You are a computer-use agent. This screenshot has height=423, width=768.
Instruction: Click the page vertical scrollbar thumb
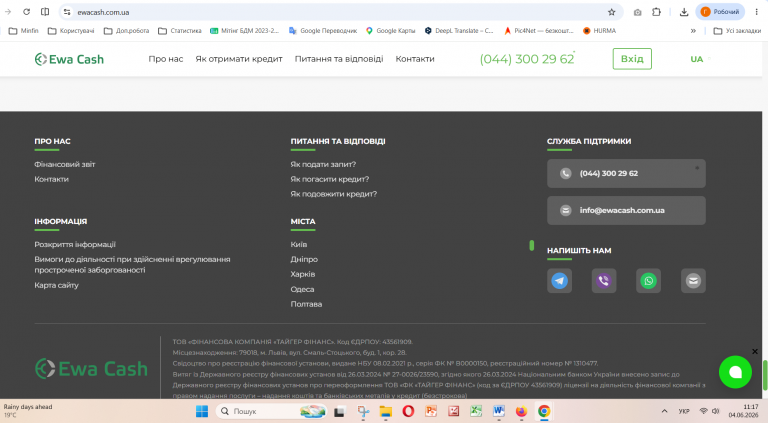coord(765,376)
